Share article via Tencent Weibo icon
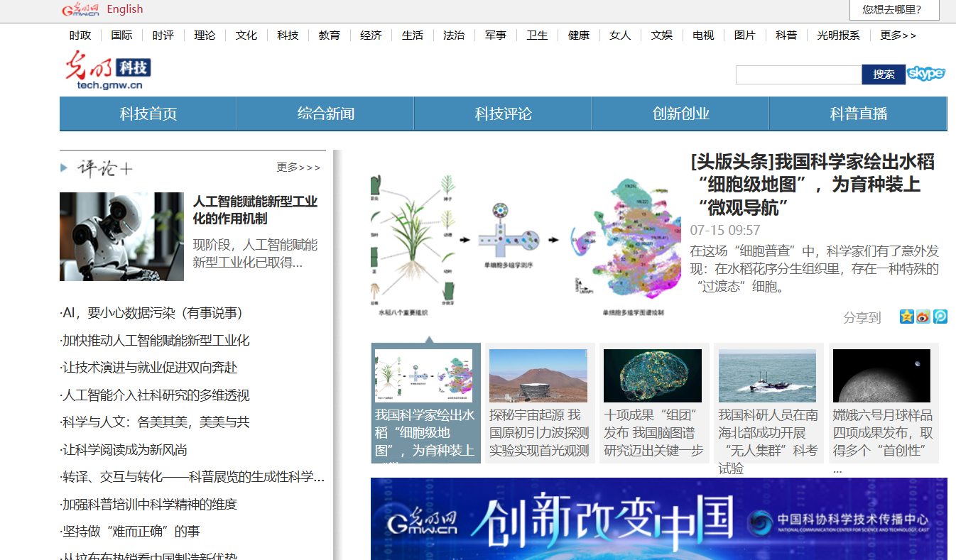956x560 pixels. [940, 317]
